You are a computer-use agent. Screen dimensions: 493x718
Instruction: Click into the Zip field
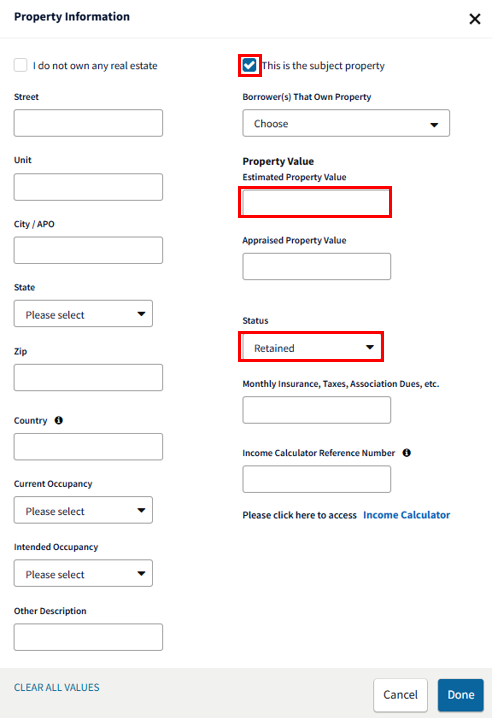(88, 377)
